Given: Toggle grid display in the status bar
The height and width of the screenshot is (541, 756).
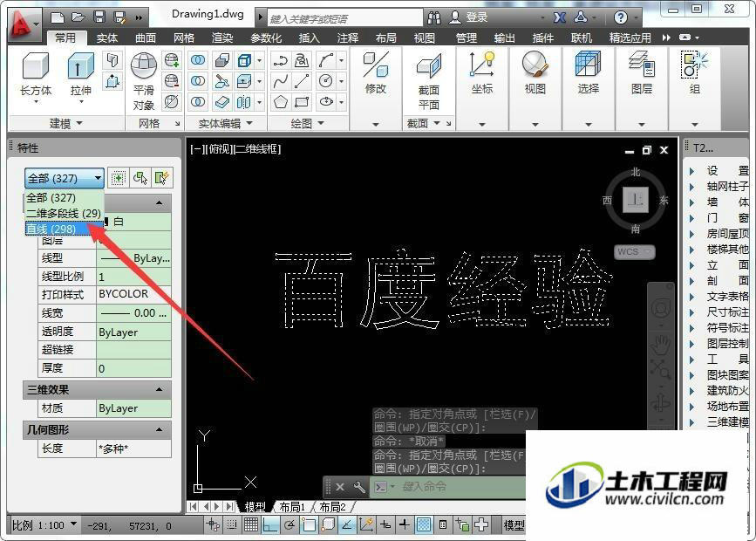Looking at the screenshot, I should (251, 524).
